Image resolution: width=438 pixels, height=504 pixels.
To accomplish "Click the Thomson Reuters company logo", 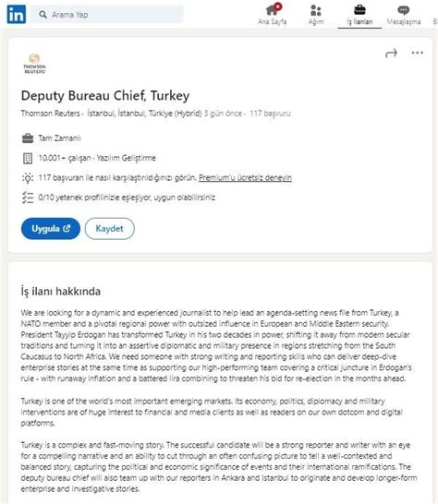I will [34, 64].
